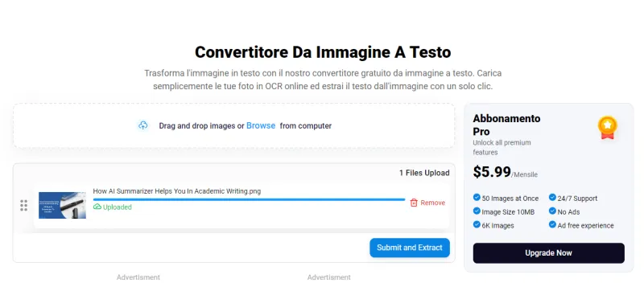Click the Upgrade Now button

[549, 253]
